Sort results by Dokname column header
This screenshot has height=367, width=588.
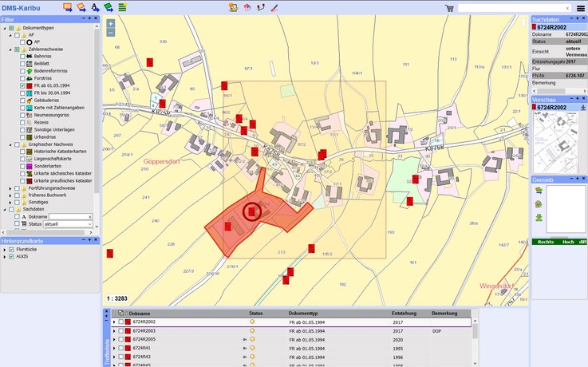click(140, 314)
